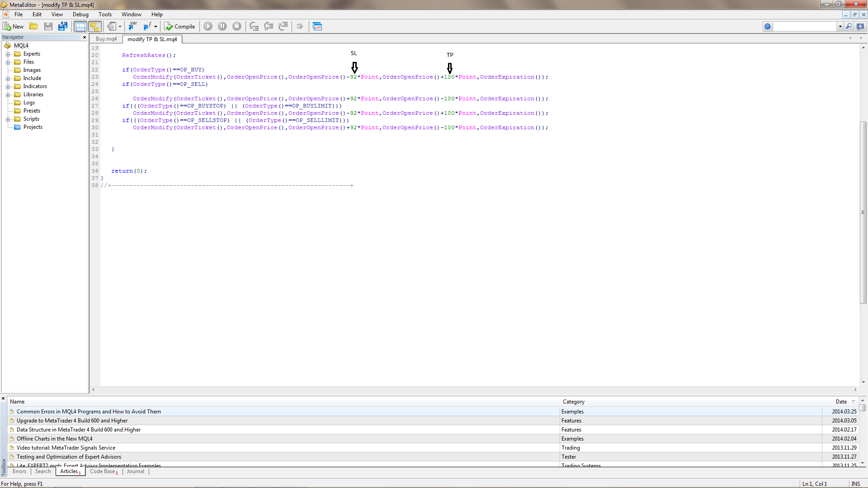Open the File menu
Viewport: 868px width, 488px height.
[x=19, y=14]
